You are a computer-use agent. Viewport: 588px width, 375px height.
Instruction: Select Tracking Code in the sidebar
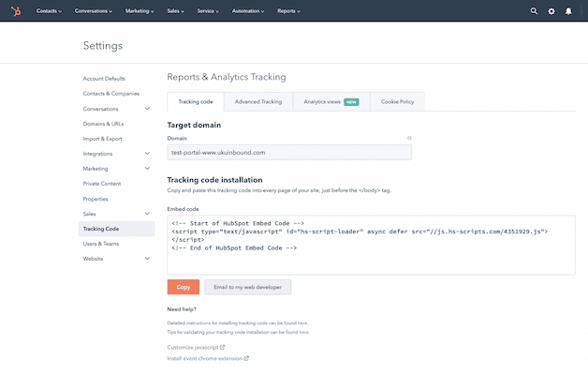point(116,229)
